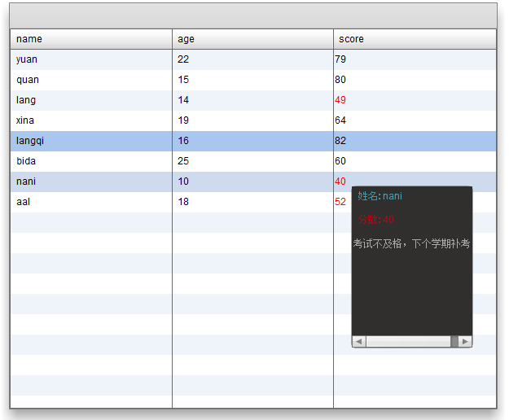Click score 82 in langqi row
The image size is (509, 420).
340,141
